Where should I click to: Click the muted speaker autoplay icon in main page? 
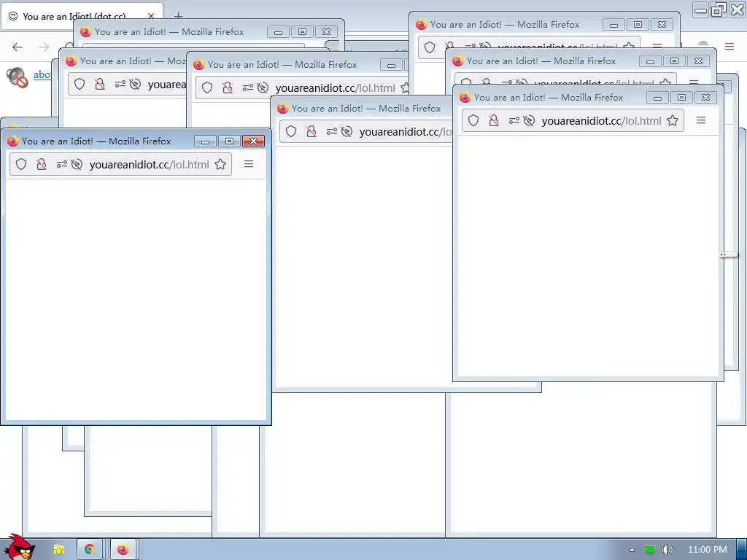click(x=18, y=77)
